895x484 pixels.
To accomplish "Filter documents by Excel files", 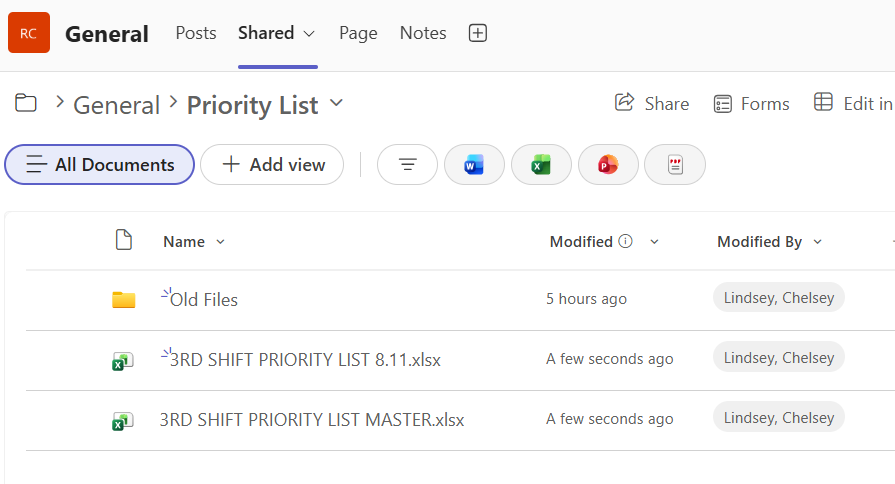I will coord(541,164).
